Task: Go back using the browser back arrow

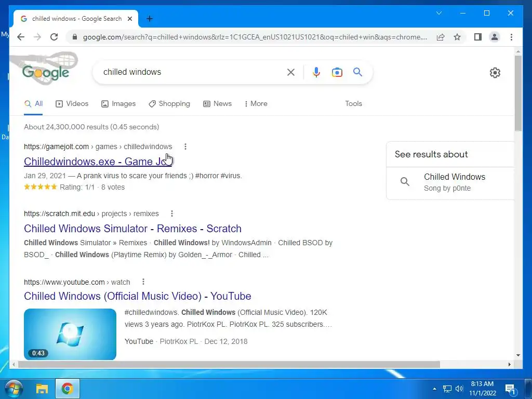Action: 21,37
